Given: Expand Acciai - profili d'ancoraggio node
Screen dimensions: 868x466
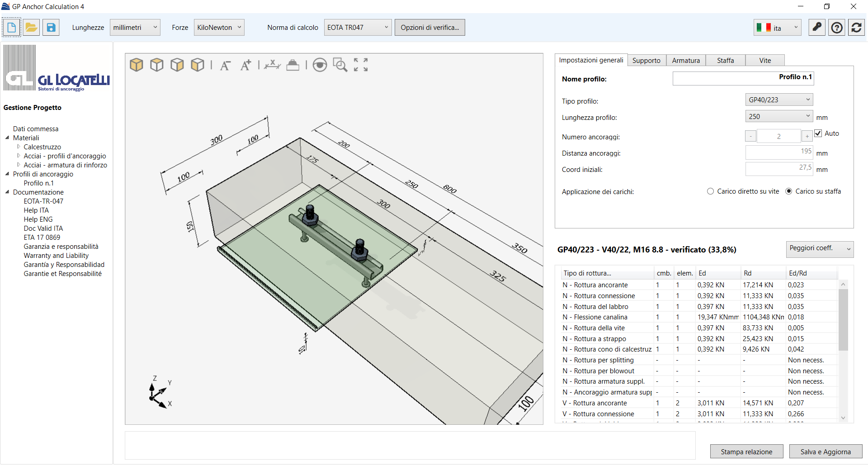Looking at the screenshot, I should 19,156.
